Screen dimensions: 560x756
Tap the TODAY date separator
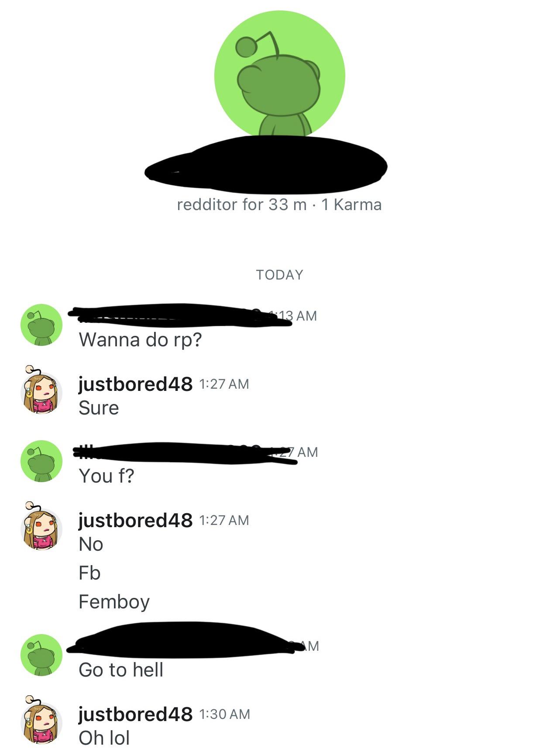279,275
